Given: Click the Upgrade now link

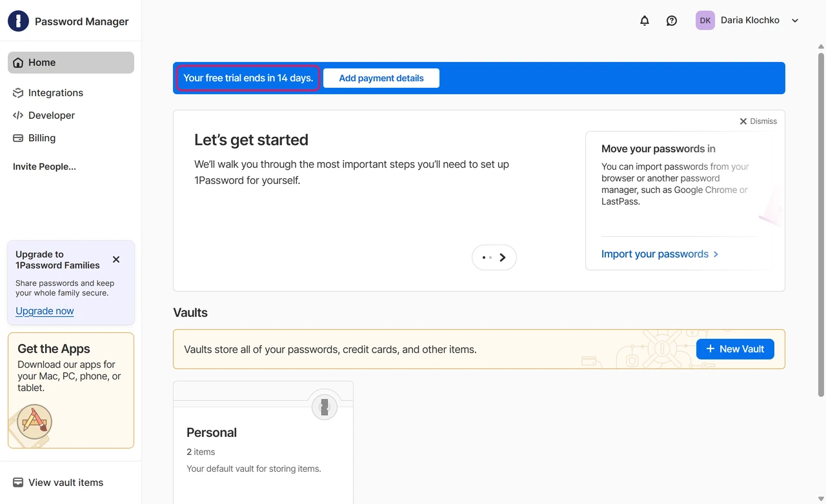Looking at the screenshot, I should tap(45, 311).
